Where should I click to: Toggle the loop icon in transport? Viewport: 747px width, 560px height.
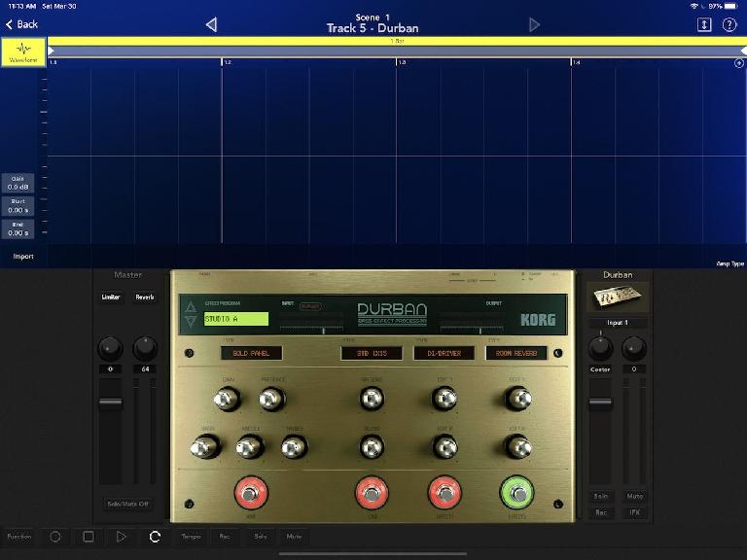[x=155, y=537]
